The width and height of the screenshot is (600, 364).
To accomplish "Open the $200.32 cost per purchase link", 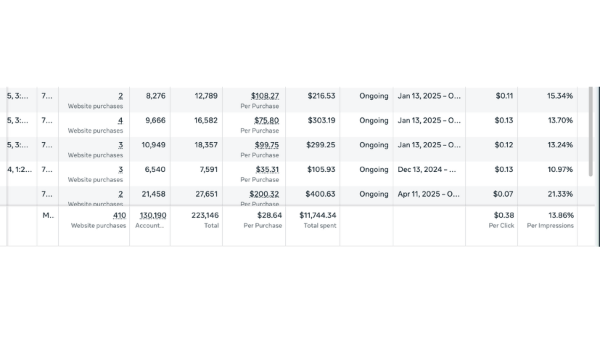I will [264, 194].
